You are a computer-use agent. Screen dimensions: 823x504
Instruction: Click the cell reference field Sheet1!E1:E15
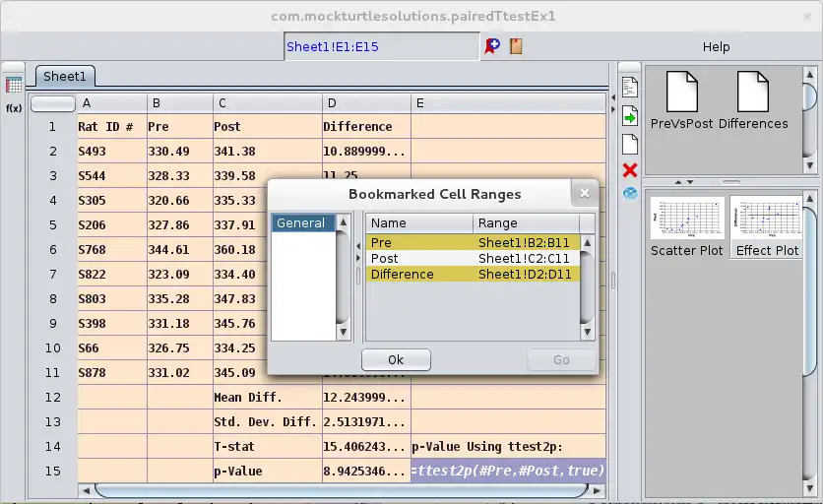[x=382, y=46]
